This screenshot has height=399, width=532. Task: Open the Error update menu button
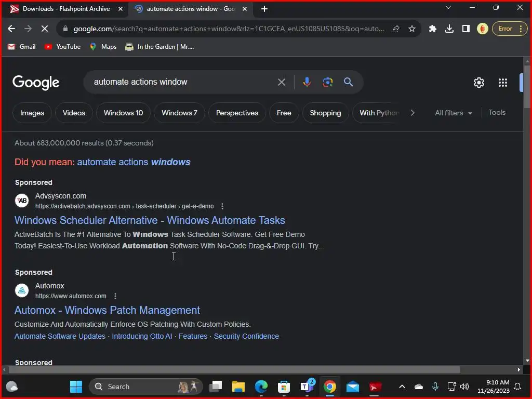(510, 29)
